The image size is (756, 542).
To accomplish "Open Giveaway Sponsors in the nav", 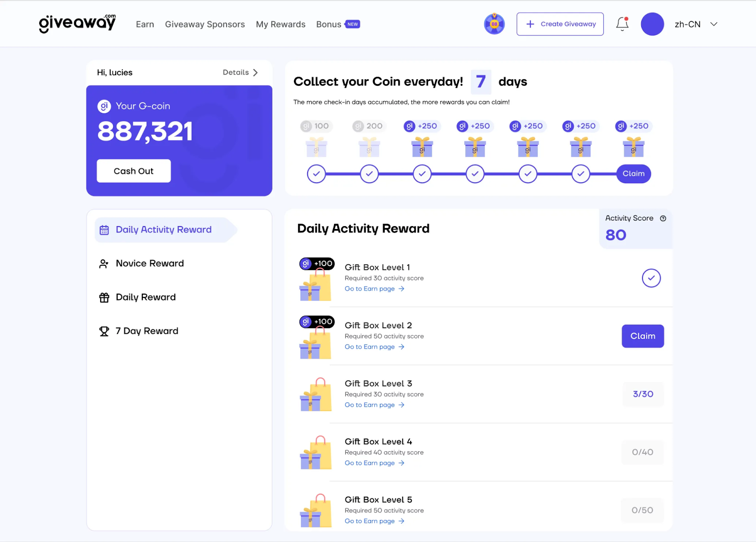I will 205,24.
